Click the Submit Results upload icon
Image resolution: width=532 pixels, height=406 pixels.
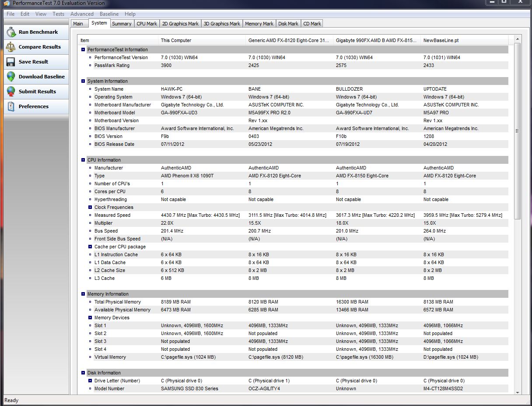tap(11, 92)
